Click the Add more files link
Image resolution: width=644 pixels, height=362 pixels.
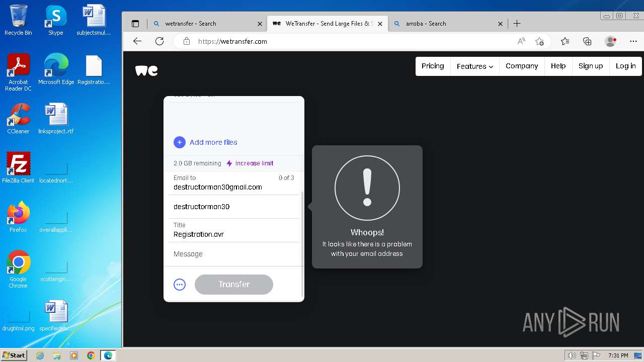tap(213, 142)
